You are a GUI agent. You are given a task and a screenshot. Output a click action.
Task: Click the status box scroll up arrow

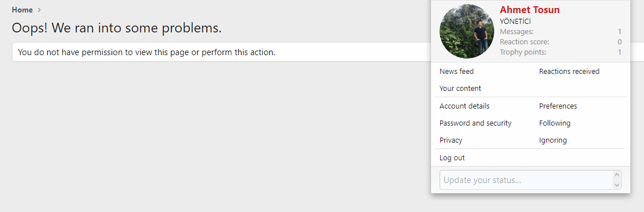tap(617, 174)
